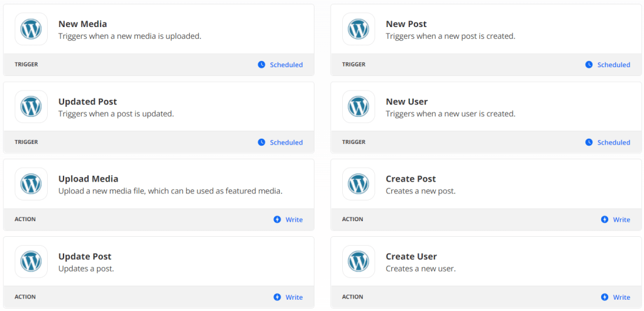Click ACTION label on Create User card

(x=353, y=297)
